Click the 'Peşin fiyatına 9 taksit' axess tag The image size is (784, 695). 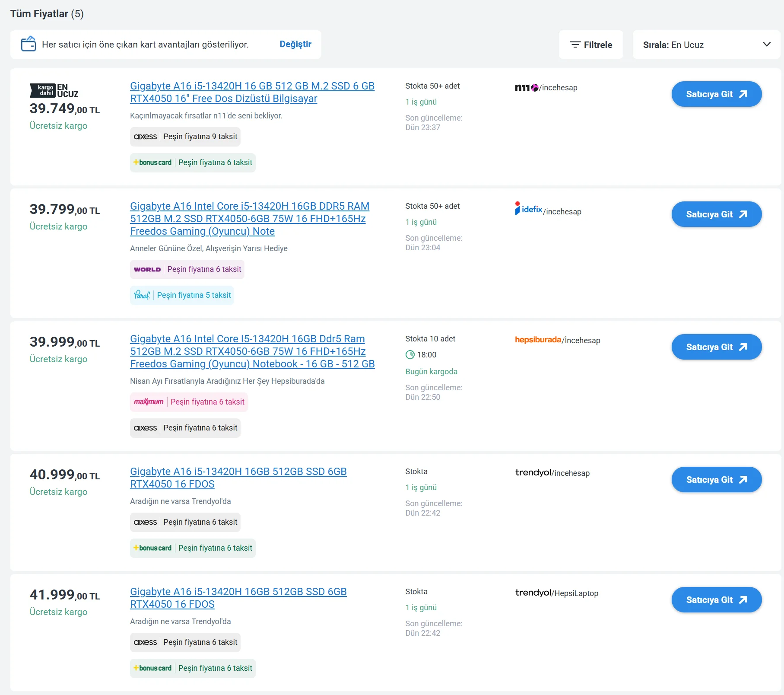click(x=185, y=137)
